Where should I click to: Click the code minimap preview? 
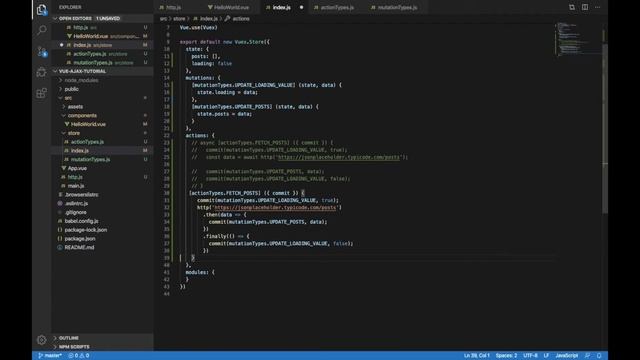577,39
